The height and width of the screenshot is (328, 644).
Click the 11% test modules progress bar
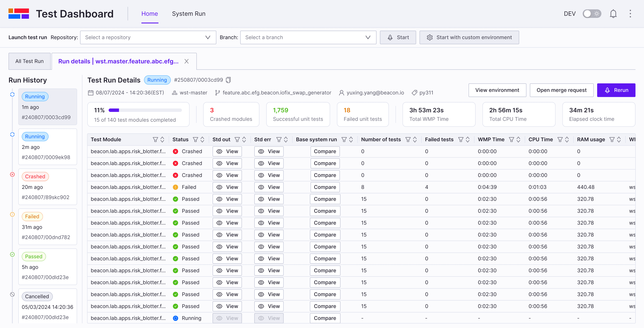(x=145, y=110)
